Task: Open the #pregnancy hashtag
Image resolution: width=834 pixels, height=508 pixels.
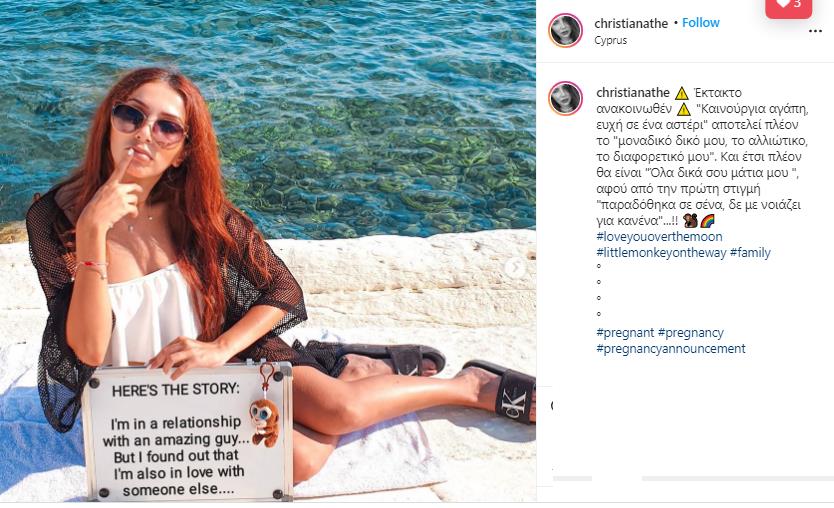Action: (x=691, y=332)
